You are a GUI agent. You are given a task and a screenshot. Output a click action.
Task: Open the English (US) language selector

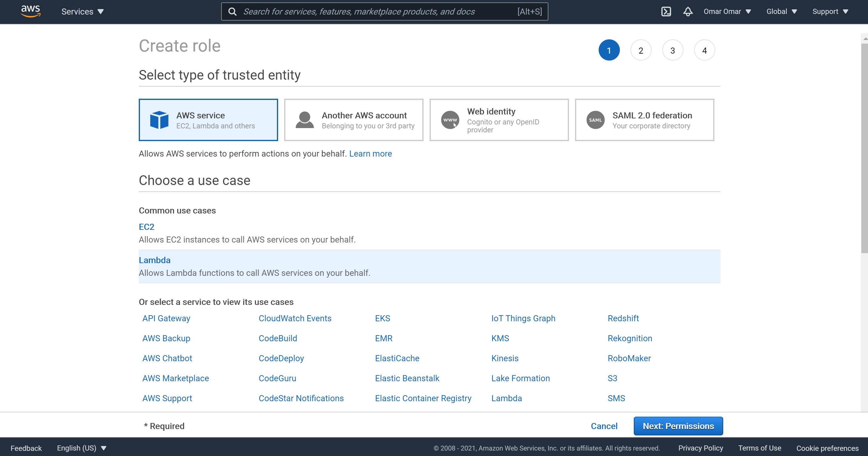(x=81, y=448)
